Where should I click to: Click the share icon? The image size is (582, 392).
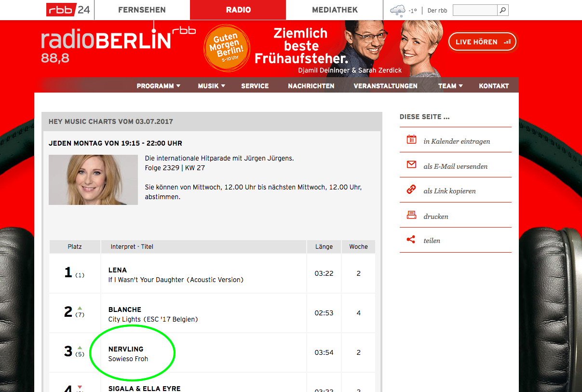click(411, 240)
